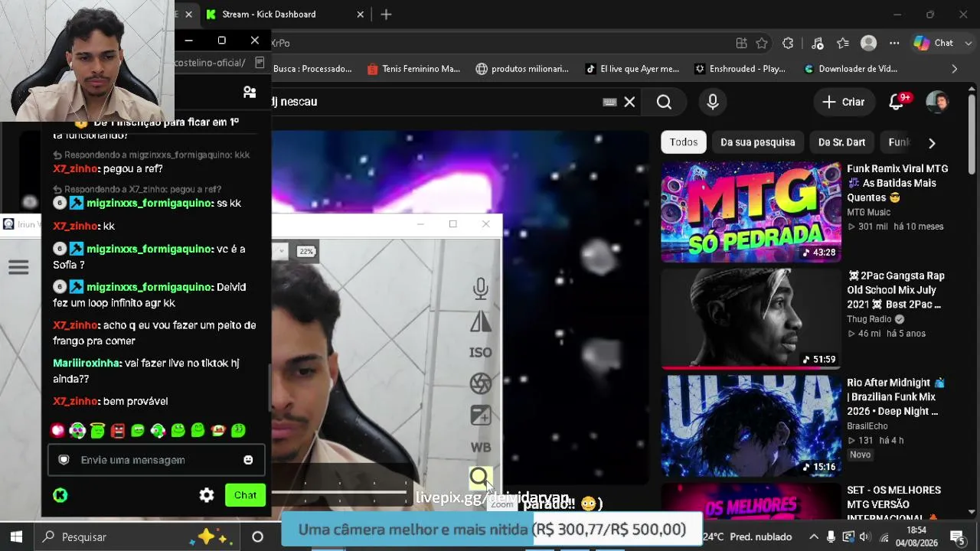The width and height of the screenshot is (980, 551).
Task: Open the emoji picker in Kick chat
Action: [x=248, y=460]
